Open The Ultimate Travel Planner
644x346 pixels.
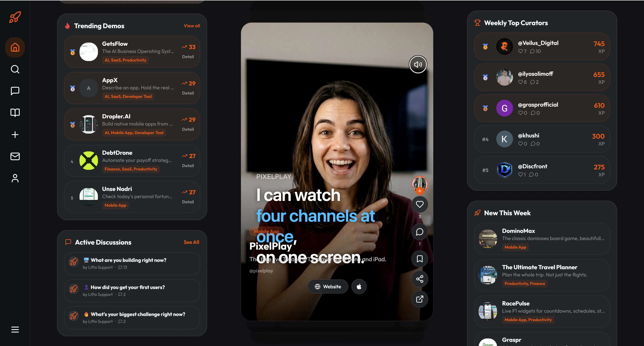(542, 275)
